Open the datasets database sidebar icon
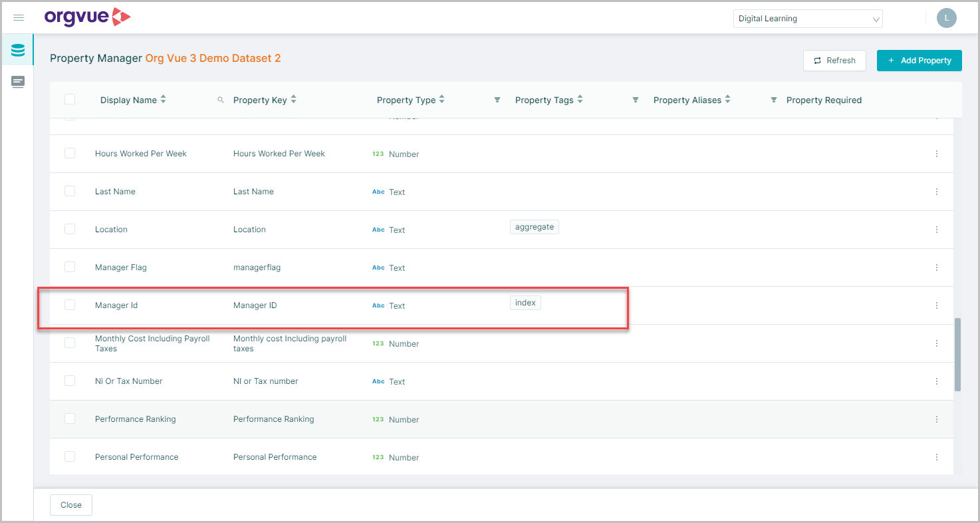 (x=18, y=50)
